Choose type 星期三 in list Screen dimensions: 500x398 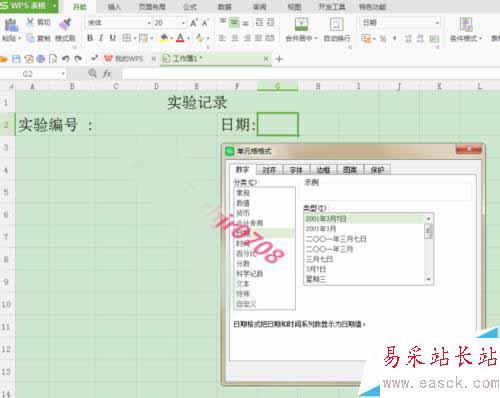point(364,279)
